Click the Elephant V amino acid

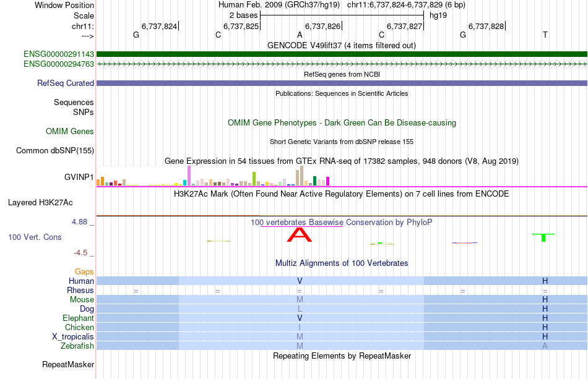coord(300,318)
